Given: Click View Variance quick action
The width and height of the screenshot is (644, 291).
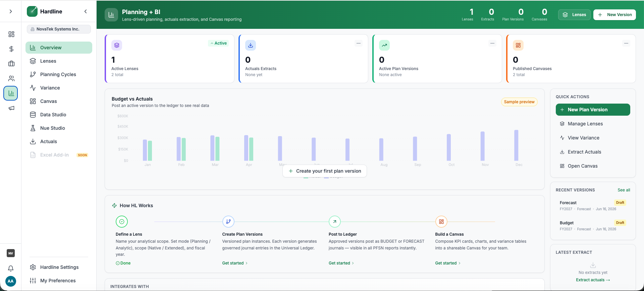Looking at the screenshot, I should pos(593,138).
